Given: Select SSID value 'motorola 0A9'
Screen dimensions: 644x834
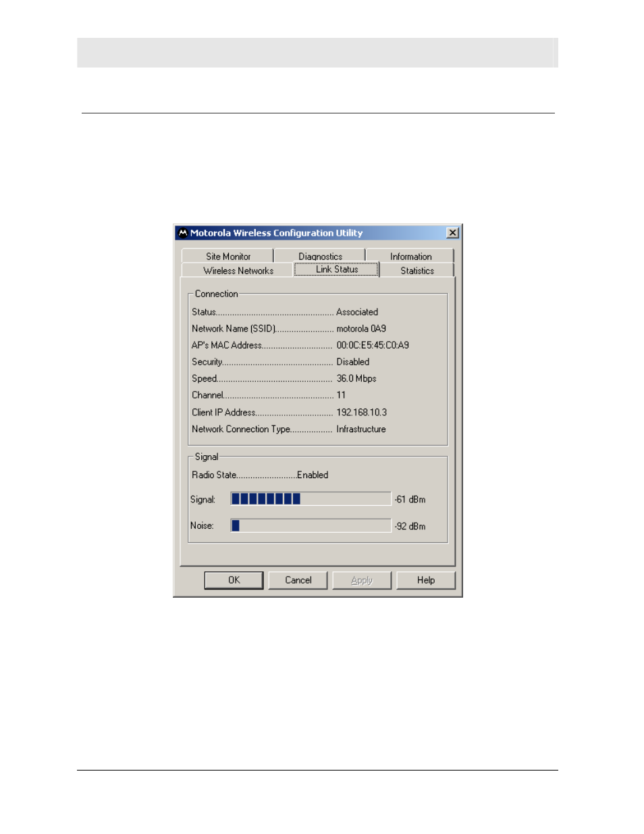Looking at the screenshot, I should (x=361, y=329).
